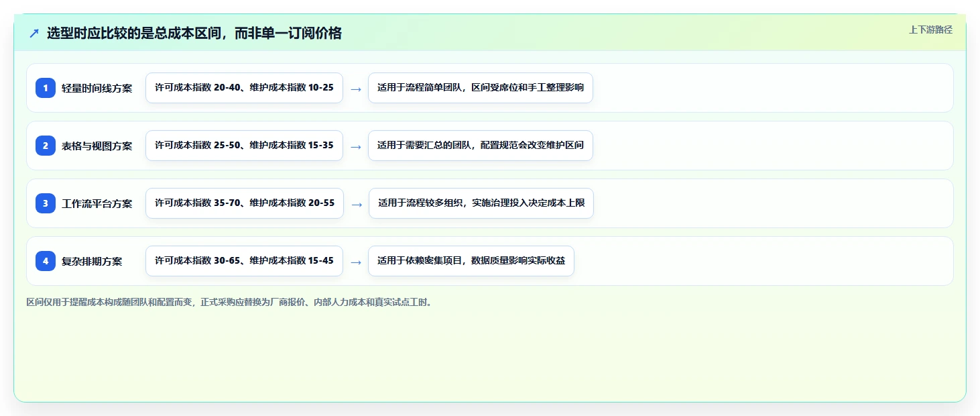
Task: Select the 表格与视图方案 label
Action: pyautogui.click(x=97, y=146)
